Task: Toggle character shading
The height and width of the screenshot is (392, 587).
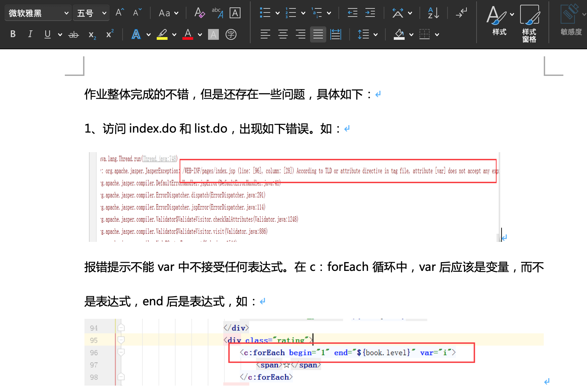Action: [x=213, y=34]
